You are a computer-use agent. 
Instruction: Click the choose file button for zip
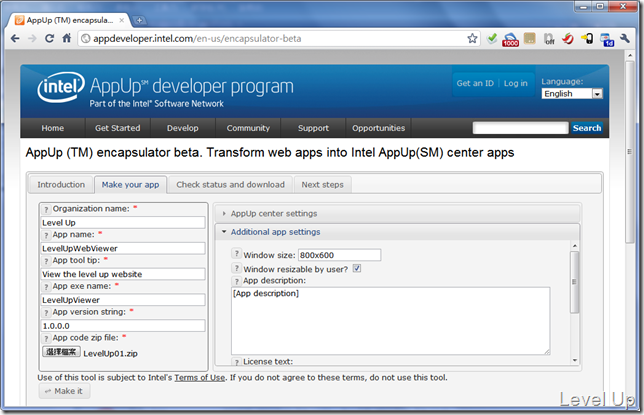click(x=61, y=352)
